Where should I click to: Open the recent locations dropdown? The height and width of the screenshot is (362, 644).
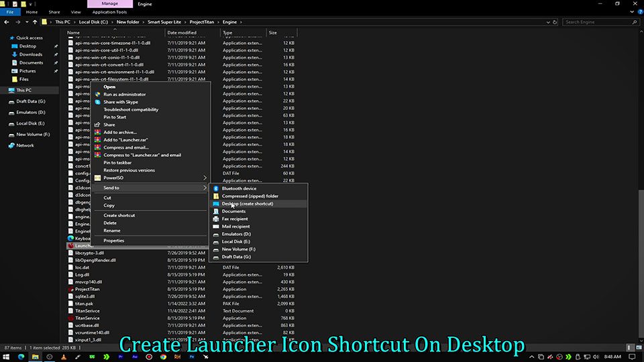click(27, 22)
